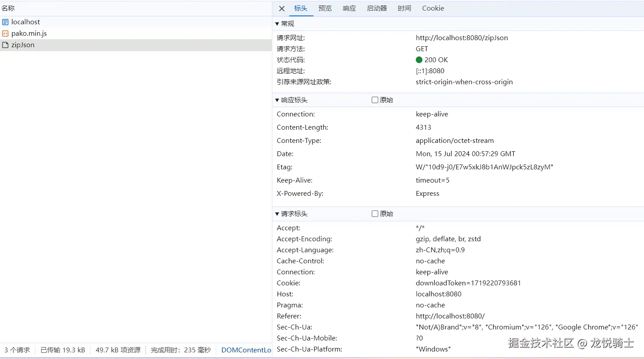Click the remote address [::1]:8080
Image resolution: width=644 pixels, height=359 pixels.
pyautogui.click(x=430, y=71)
